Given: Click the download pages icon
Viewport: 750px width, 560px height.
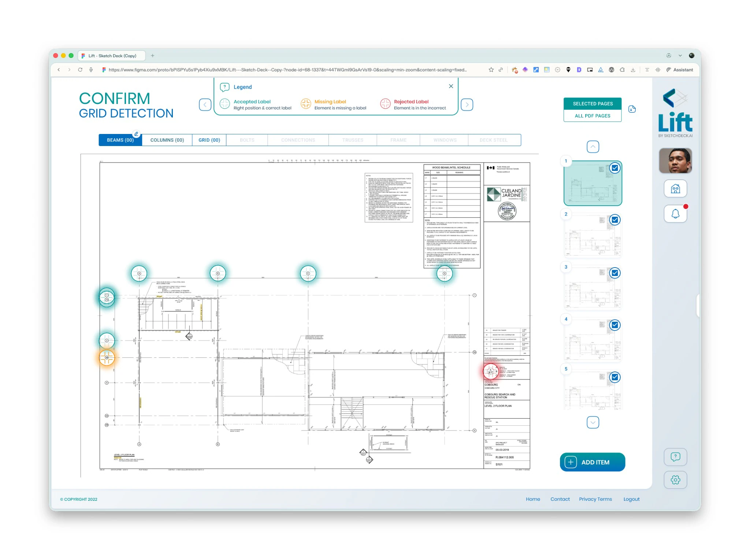Looking at the screenshot, I should coord(632,109).
